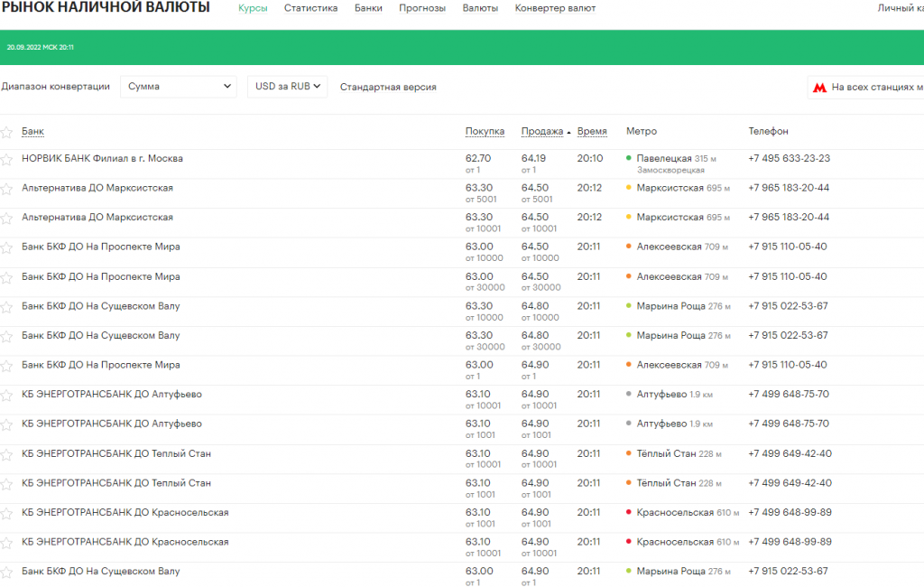This screenshot has width=924, height=587.
Task: Open the Статистика tab
Action: (x=310, y=8)
